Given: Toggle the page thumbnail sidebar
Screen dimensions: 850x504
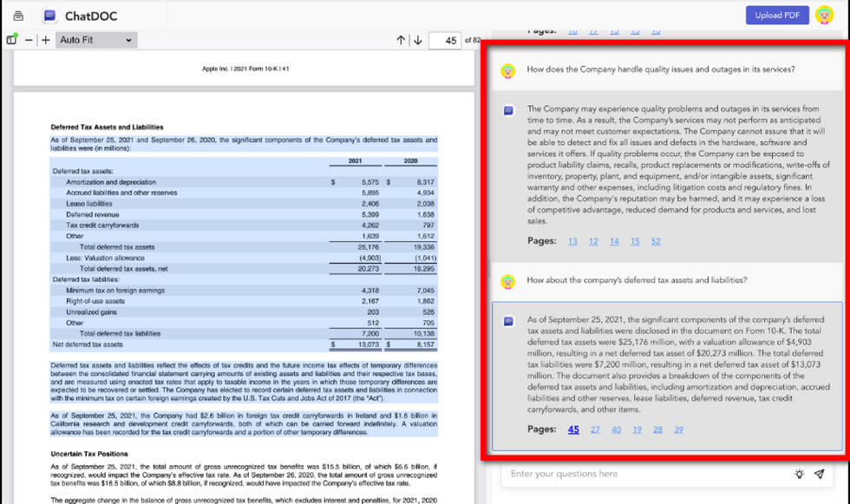Looking at the screenshot, I should pos(11,40).
